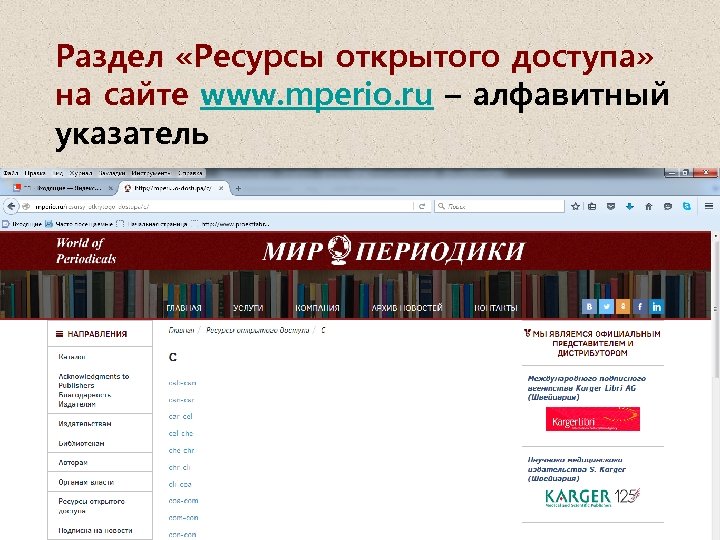Screen dimensions: 720x540
Task: Open the Закладки menu
Action: tap(112, 173)
